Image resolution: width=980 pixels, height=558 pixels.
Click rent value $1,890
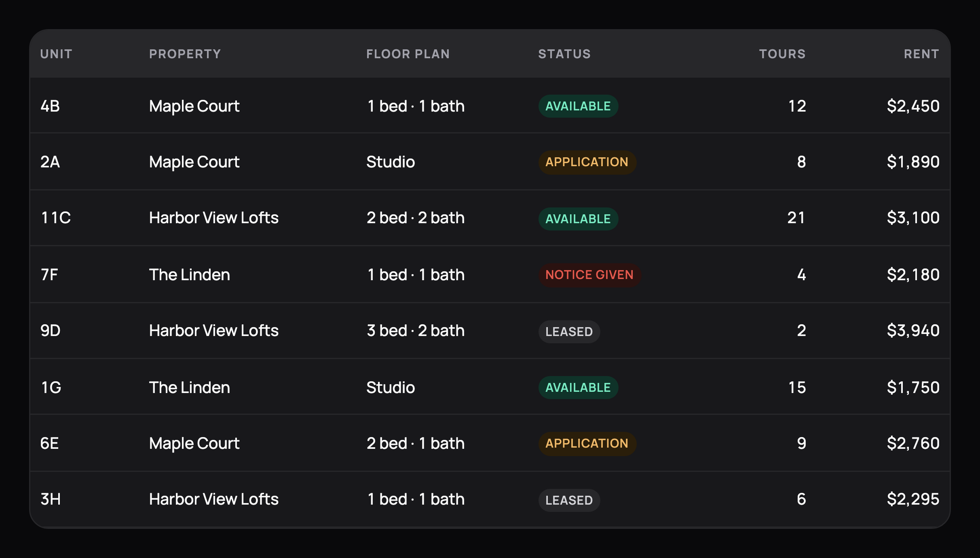(913, 162)
